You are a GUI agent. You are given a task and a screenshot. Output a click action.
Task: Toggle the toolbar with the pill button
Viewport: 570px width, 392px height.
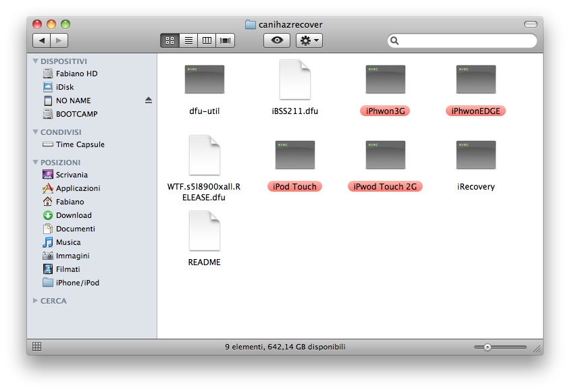[x=530, y=24]
